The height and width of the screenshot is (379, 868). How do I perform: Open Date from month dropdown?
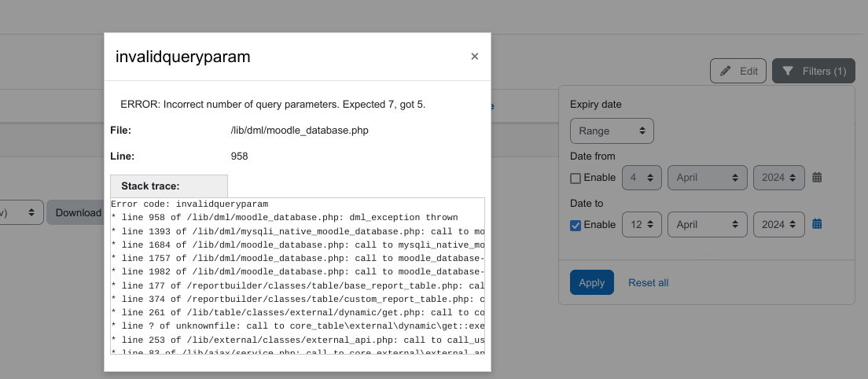point(708,178)
